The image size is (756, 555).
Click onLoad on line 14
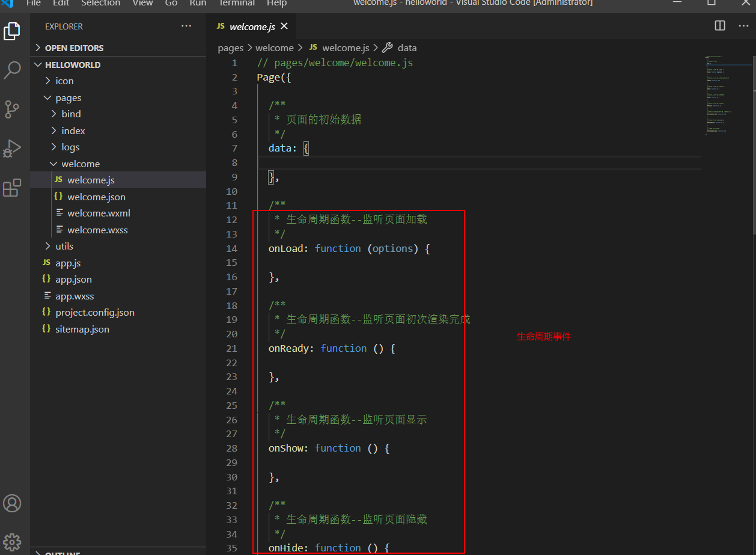coord(286,248)
